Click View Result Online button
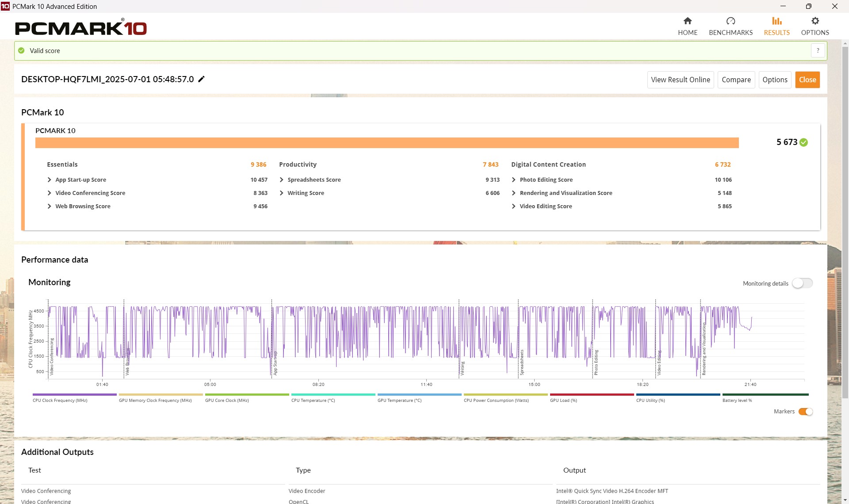The image size is (849, 504). (x=680, y=80)
